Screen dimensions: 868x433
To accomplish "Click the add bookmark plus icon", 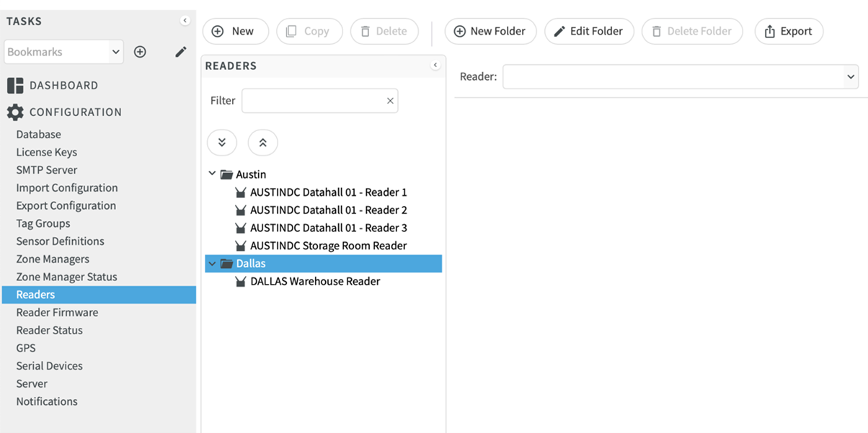I will [140, 52].
